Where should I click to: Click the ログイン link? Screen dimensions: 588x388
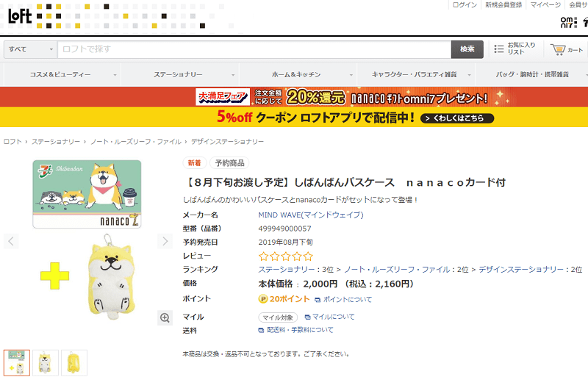click(465, 5)
